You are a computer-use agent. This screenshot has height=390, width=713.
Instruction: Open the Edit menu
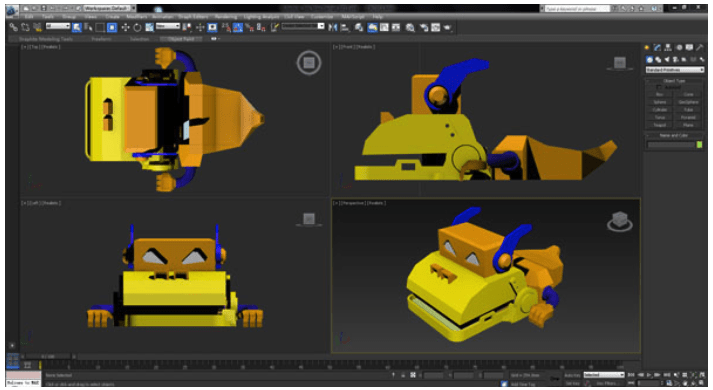(30, 17)
